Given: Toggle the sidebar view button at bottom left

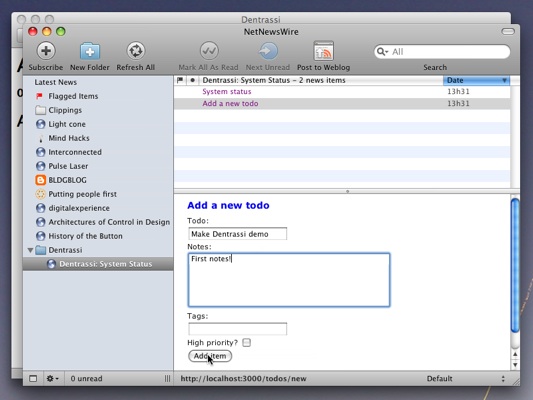Looking at the screenshot, I should (33, 378).
